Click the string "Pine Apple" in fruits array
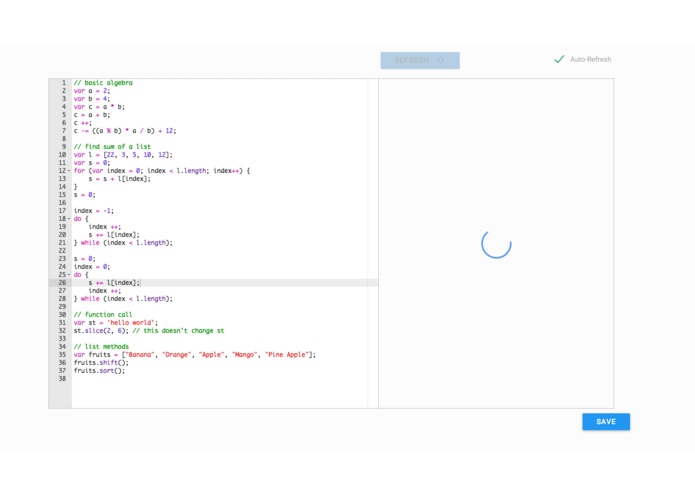695x494 pixels. click(x=287, y=354)
